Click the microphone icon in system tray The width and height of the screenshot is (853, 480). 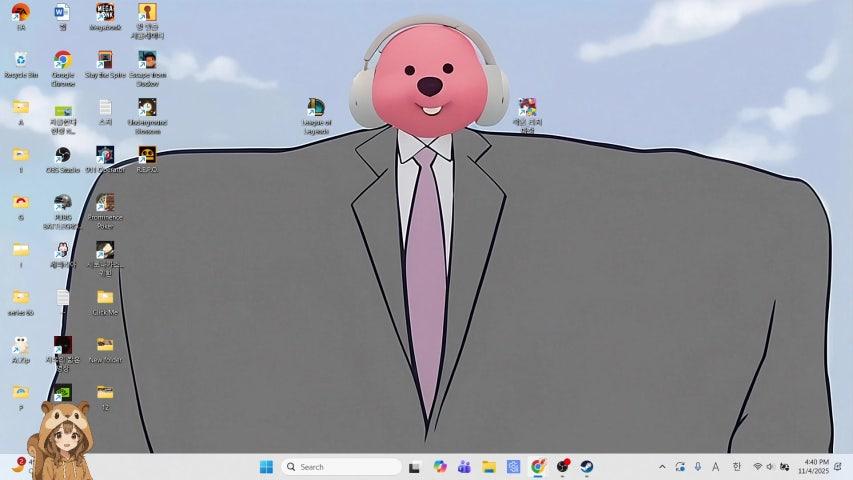[x=697, y=467]
